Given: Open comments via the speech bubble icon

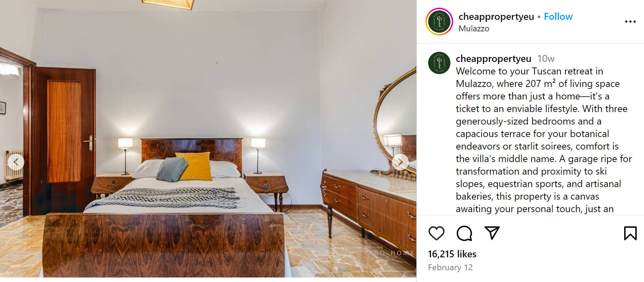Looking at the screenshot, I should coord(464,233).
